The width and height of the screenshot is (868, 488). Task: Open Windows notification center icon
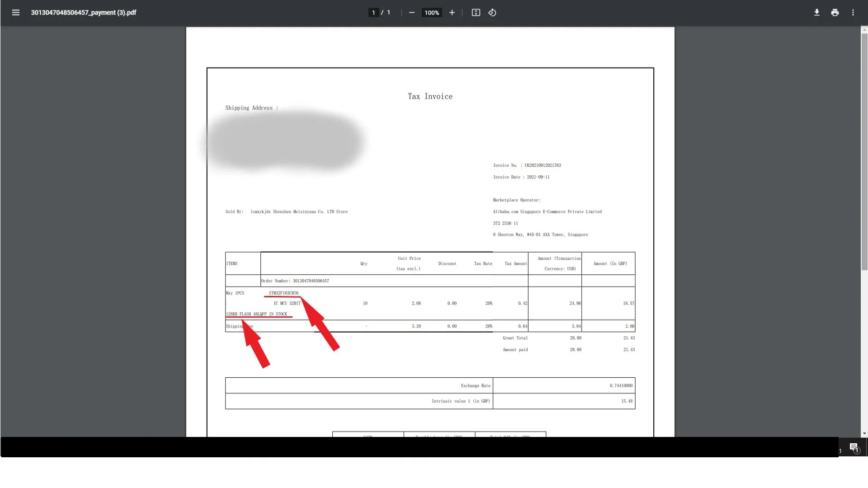point(854,448)
